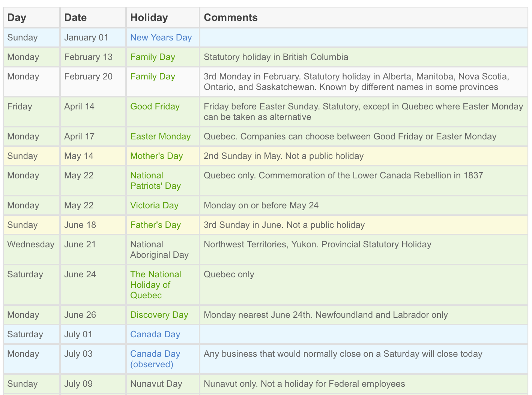The height and width of the screenshot is (395, 532).
Task: Click the June 21 date cell
Action: (x=80, y=244)
